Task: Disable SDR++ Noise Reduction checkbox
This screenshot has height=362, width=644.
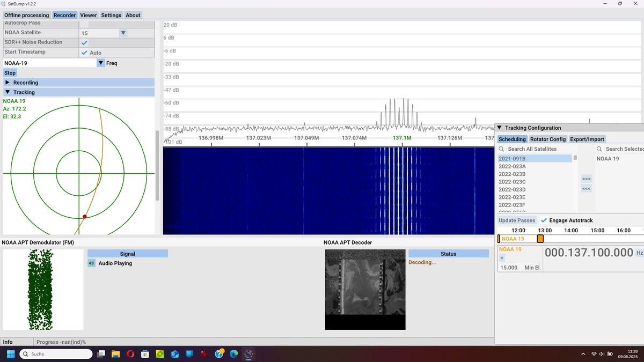Action: [x=84, y=42]
